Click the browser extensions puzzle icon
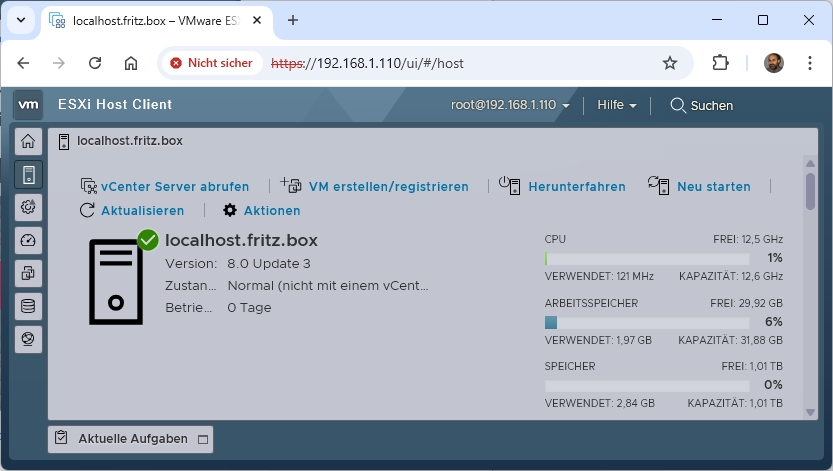The width and height of the screenshot is (833, 471). (x=720, y=63)
